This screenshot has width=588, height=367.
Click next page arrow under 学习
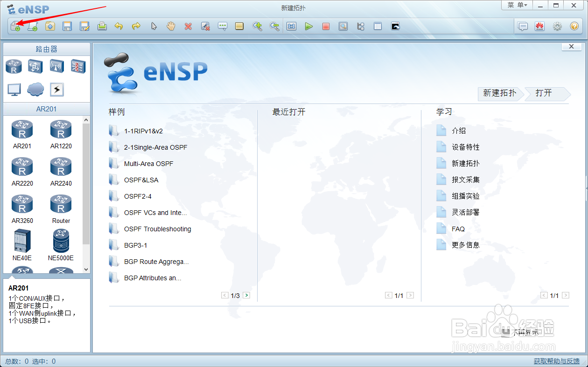pyautogui.click(x=566, y=295)
